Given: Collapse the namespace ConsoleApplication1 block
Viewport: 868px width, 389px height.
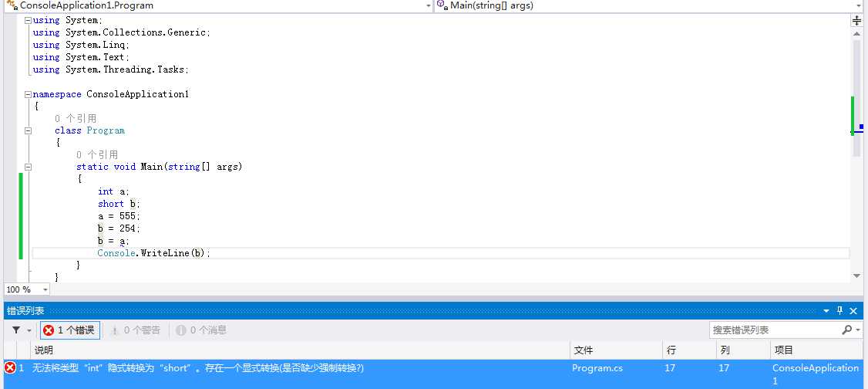Looking at the screenshot, I should (28, 94).
